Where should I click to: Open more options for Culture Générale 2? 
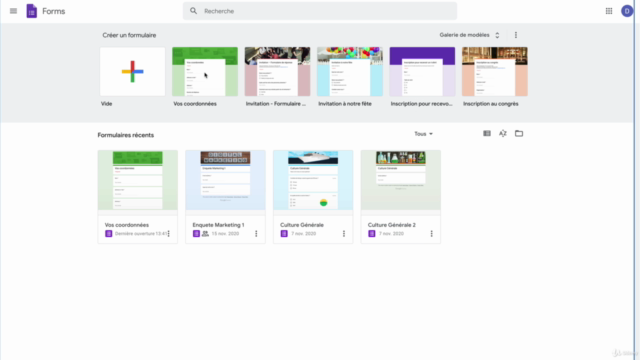point(431,233)
